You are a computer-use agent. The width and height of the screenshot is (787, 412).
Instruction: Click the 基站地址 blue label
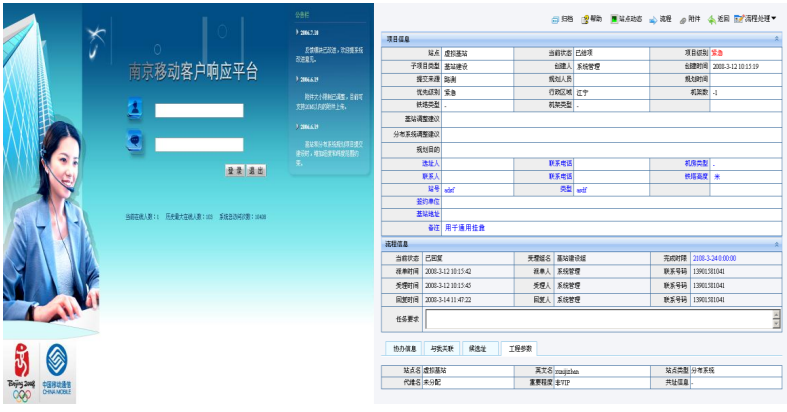tap(428, 214)
